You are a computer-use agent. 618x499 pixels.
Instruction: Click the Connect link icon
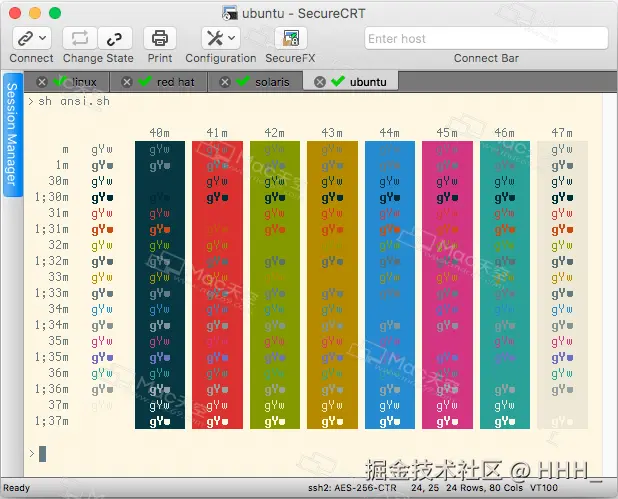pos(25,38)
